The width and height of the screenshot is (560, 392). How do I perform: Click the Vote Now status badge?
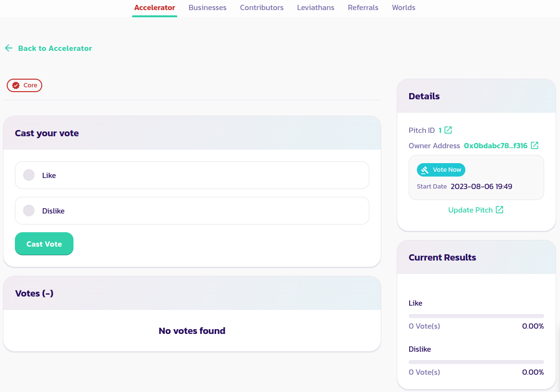[441, 170]
